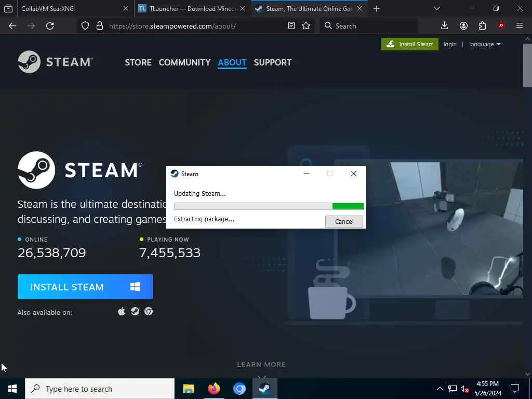This screenshot has width=532, height=399.
Task: Click the green Install Steam header button
Action: click(410, 44)
